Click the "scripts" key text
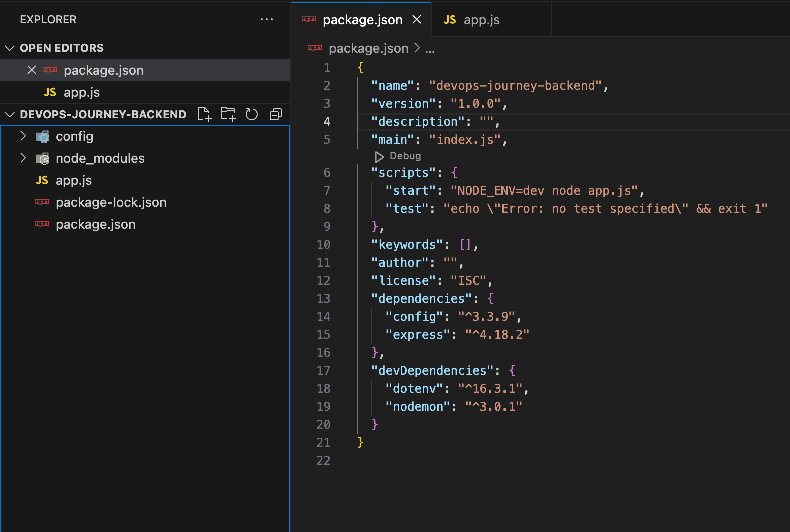The width and height of the screenshot is (790, 532). pyautogui.click(x=404, y=173)
